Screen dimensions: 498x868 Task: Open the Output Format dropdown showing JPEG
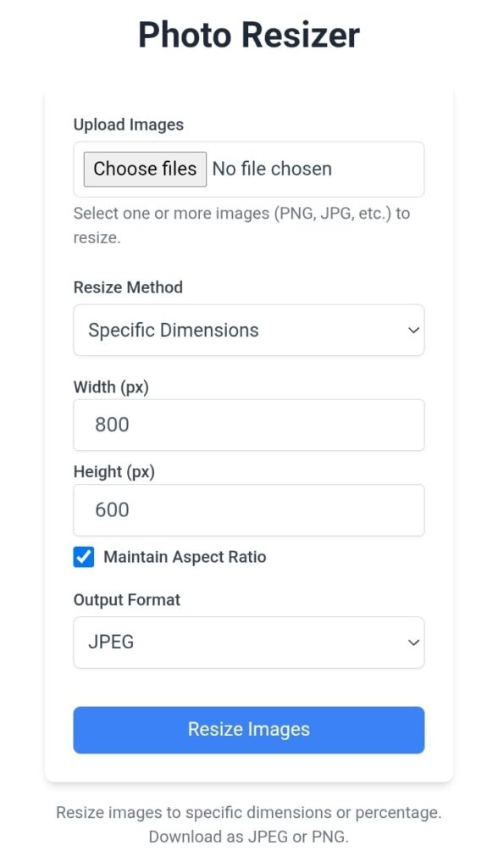tap(249, 643)
